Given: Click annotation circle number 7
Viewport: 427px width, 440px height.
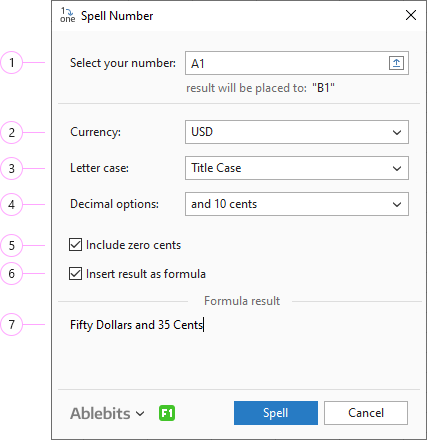Looking at the screenshot, I should (12, 324).
